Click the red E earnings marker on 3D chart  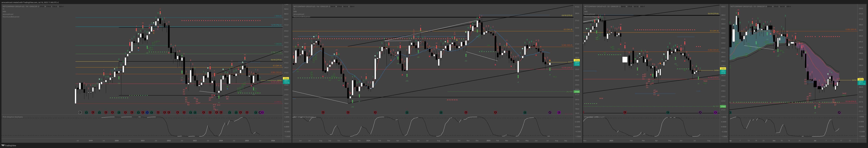coord(625,113)
